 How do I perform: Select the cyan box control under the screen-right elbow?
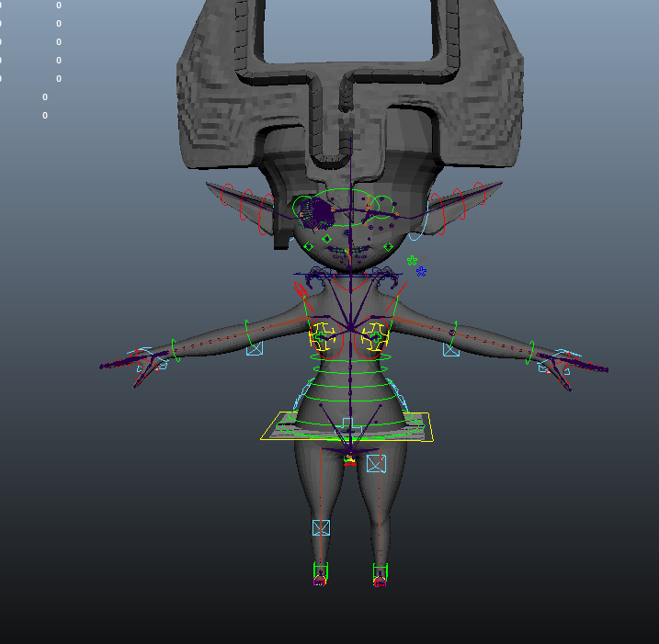click(451, 349)
